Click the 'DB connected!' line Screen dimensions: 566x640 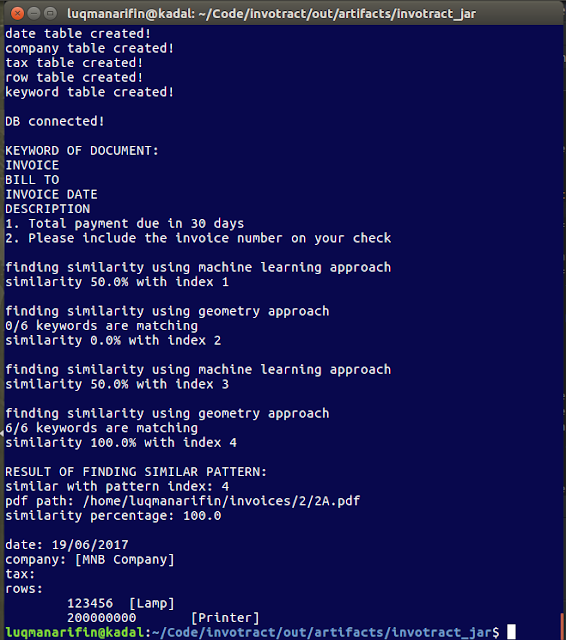coord(55,121)
